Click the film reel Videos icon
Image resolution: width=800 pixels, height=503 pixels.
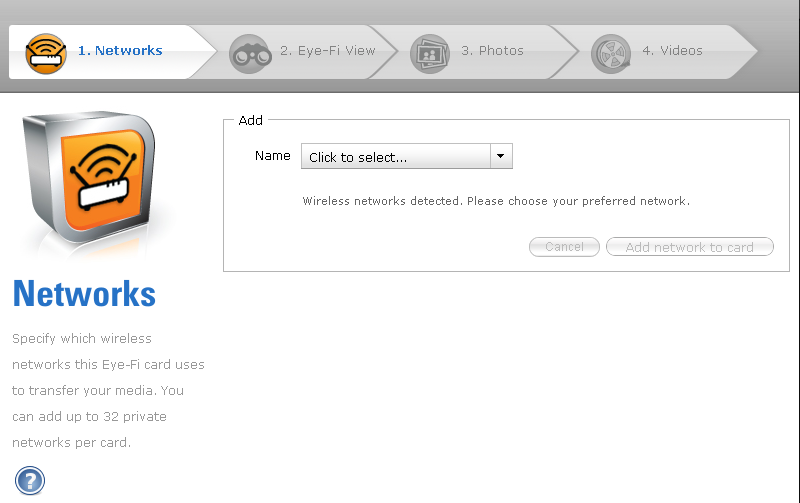pos(611,54)
